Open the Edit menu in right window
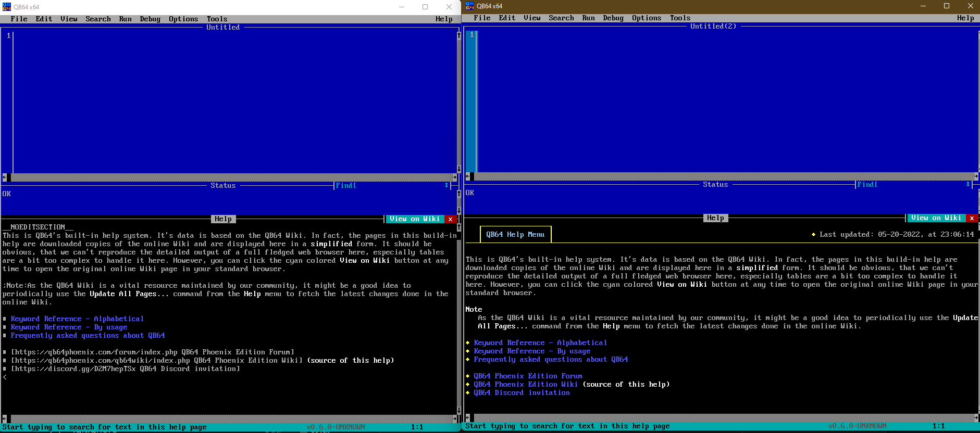This screenshot has height=433, width=980. (x=507, y=18)
